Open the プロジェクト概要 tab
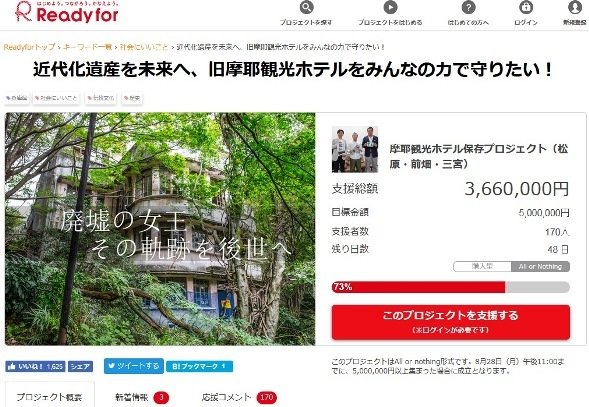Viewport: 589px width, 407px height. point(50,397)
